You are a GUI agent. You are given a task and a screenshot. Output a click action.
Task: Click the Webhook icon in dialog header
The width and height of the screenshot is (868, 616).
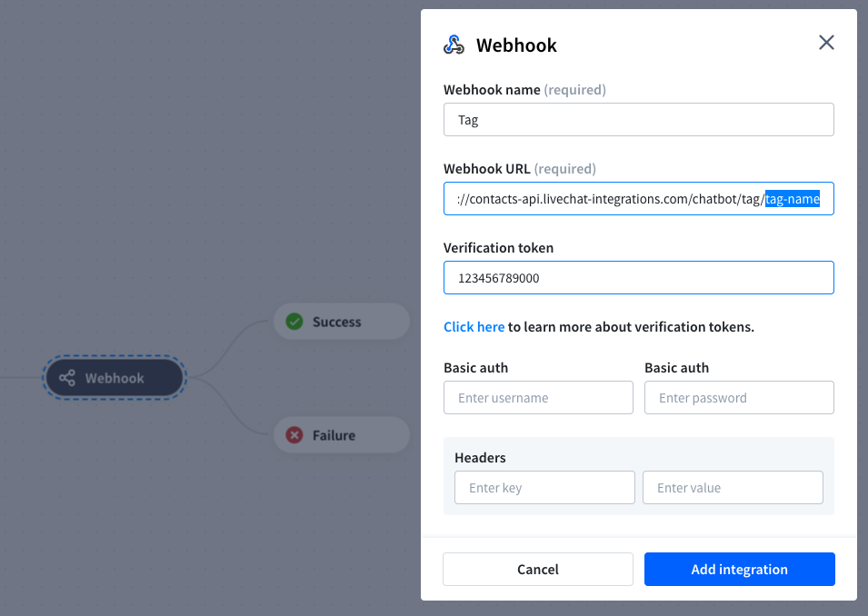pos(454,45)
